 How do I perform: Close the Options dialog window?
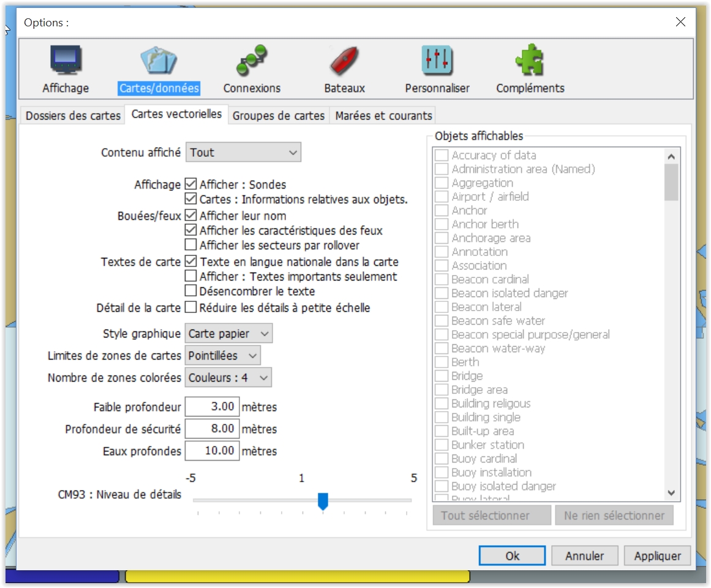click(x=680, y=22)
